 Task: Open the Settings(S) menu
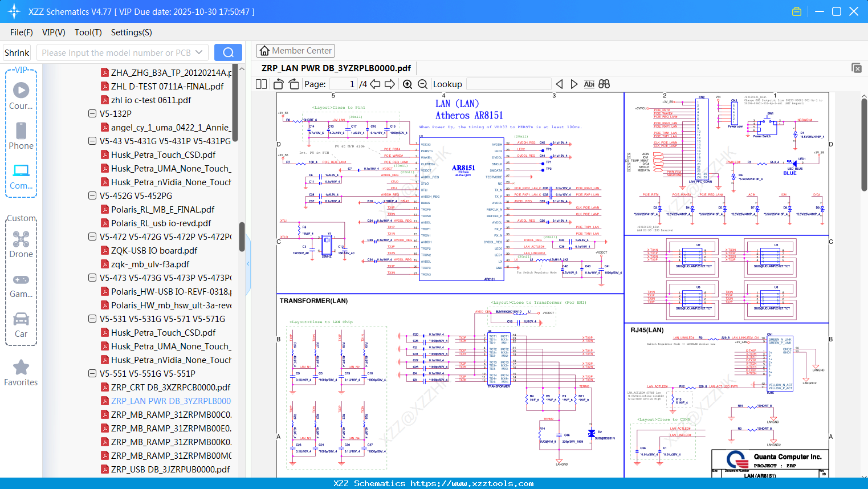[x=131, y=32]
